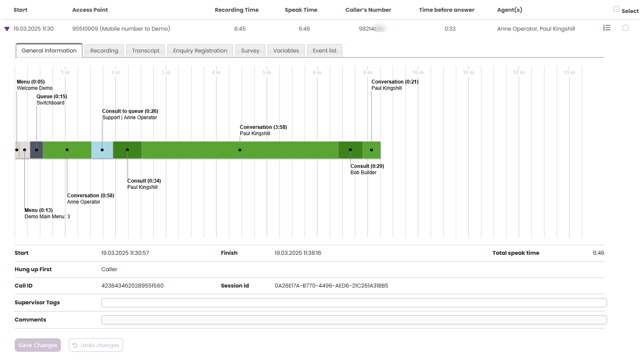
Task: Click the dark green Consult Paul Kingshill segment
Action: pos(127,150)
